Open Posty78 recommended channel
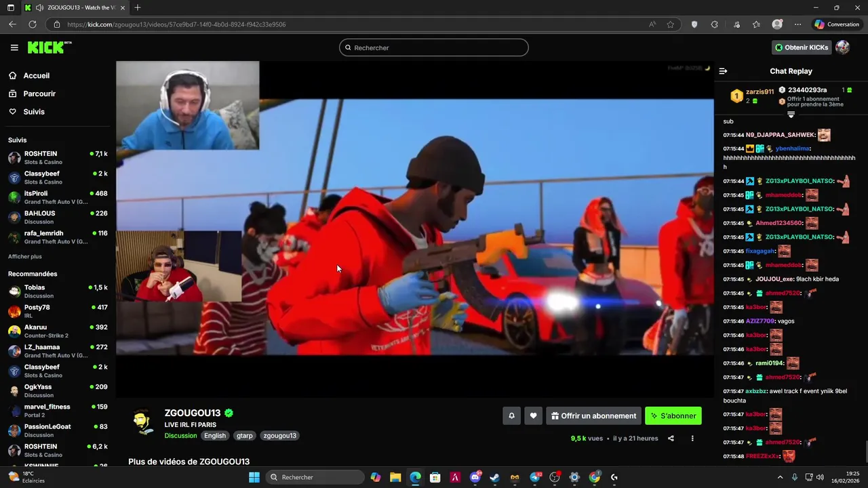The width and height of the screenshot is (868, 488). [x=58, y=311]
